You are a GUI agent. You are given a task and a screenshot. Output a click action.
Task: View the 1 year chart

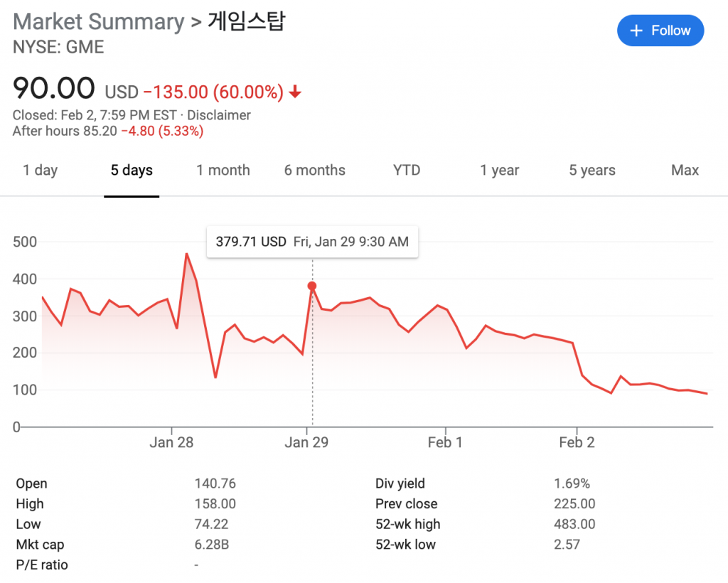[499, 171]
